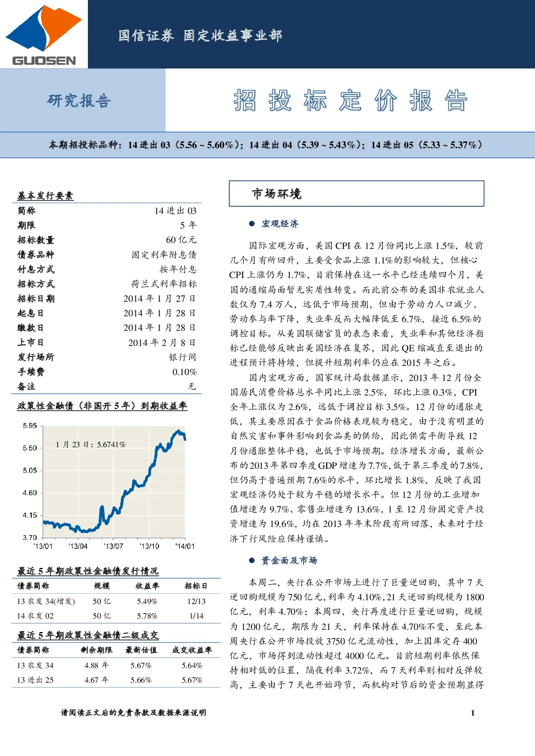Viewport: 535px width, 756px height.
Task: Click the 基本发行要素 heading
Action: [x=45, y=196]
